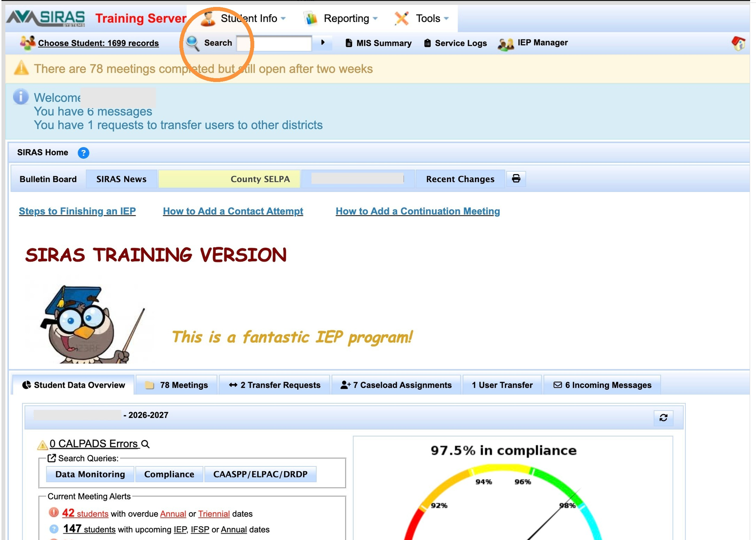Click the upcoming IFSP link
This screenshot has width=756, height=540.
point(200,529)
